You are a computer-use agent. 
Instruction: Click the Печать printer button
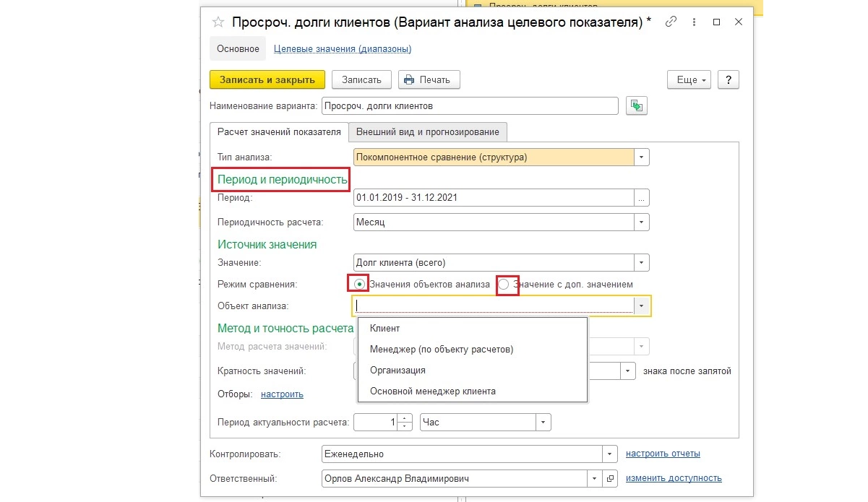click(429, 79)
